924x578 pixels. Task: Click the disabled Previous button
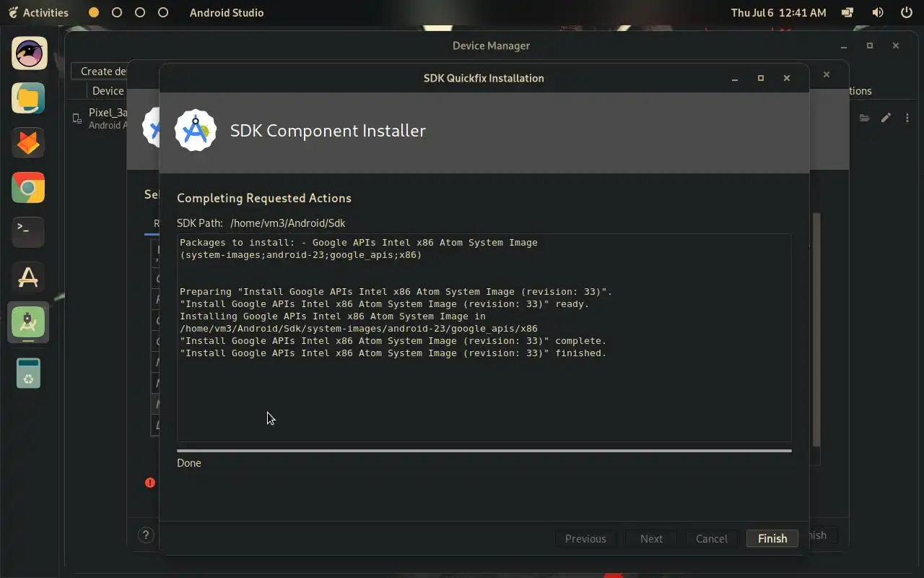(x=585, y=538)
